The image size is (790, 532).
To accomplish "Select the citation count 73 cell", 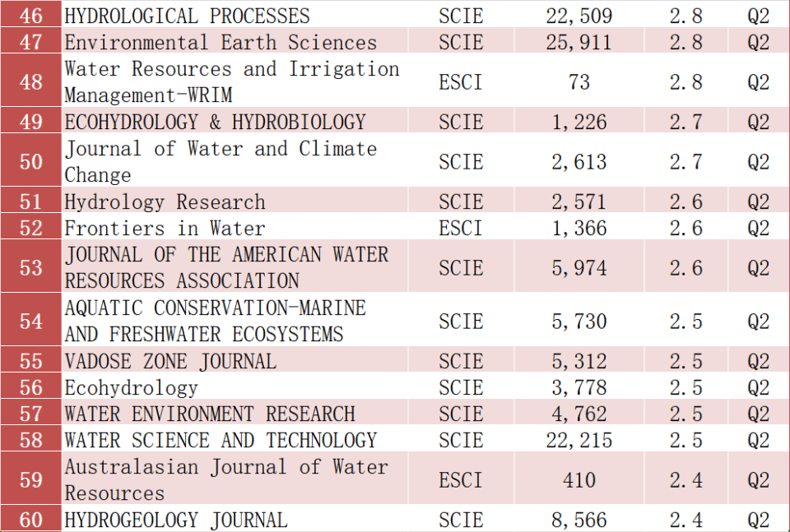I will point(579,81).
